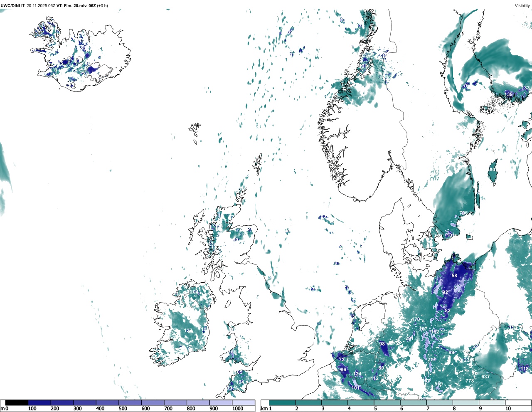The image size is (532, 412).
Task: Click the 500–600 m purple legend swatch
Action: coord(130,402)
